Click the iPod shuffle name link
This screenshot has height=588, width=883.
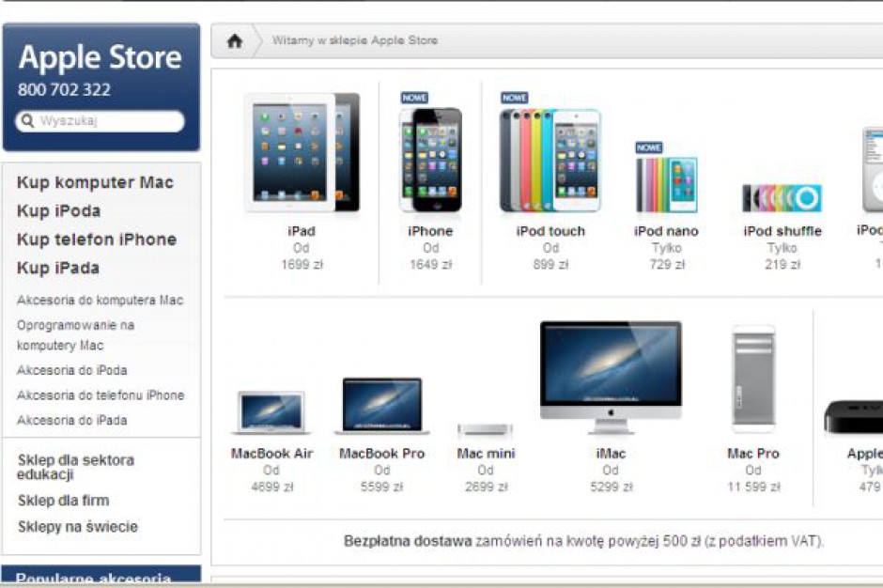782,231
